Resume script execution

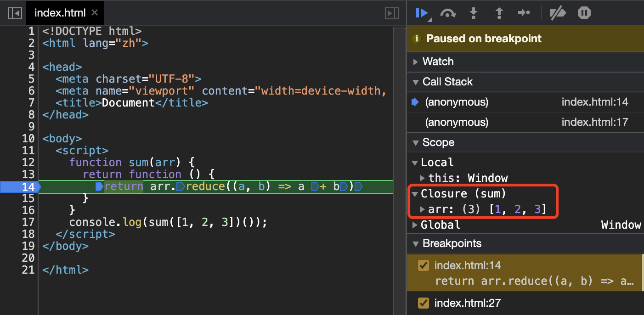(x=423, y=13)
